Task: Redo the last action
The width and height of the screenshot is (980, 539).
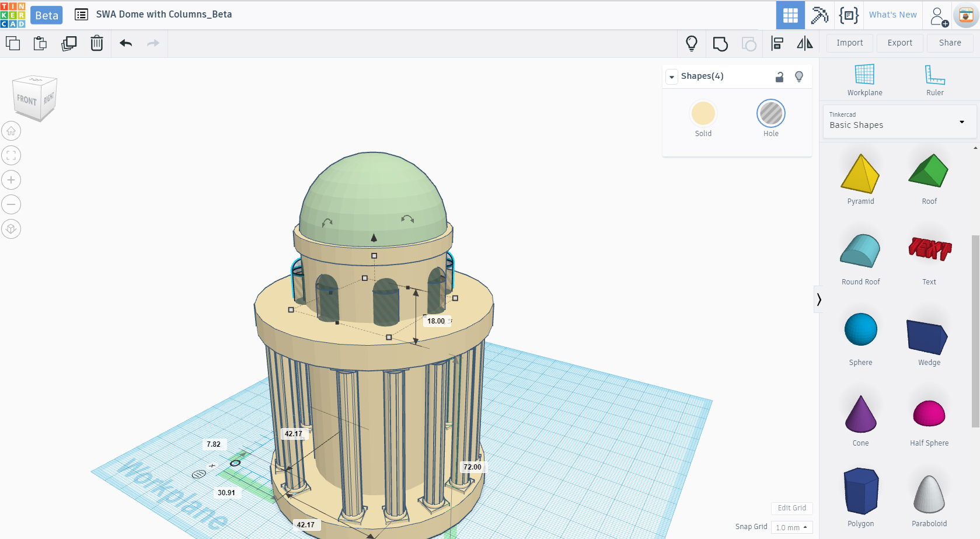Action: click(153, 43)
